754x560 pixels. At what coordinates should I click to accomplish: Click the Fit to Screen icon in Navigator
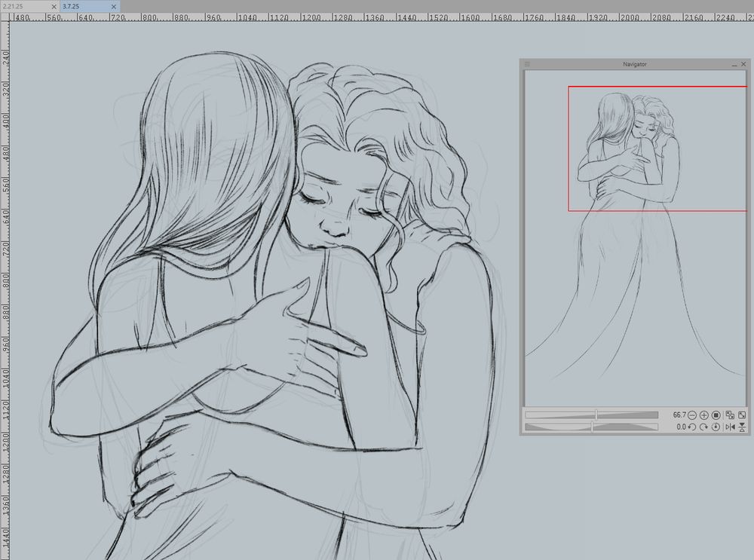pos(742,415)
